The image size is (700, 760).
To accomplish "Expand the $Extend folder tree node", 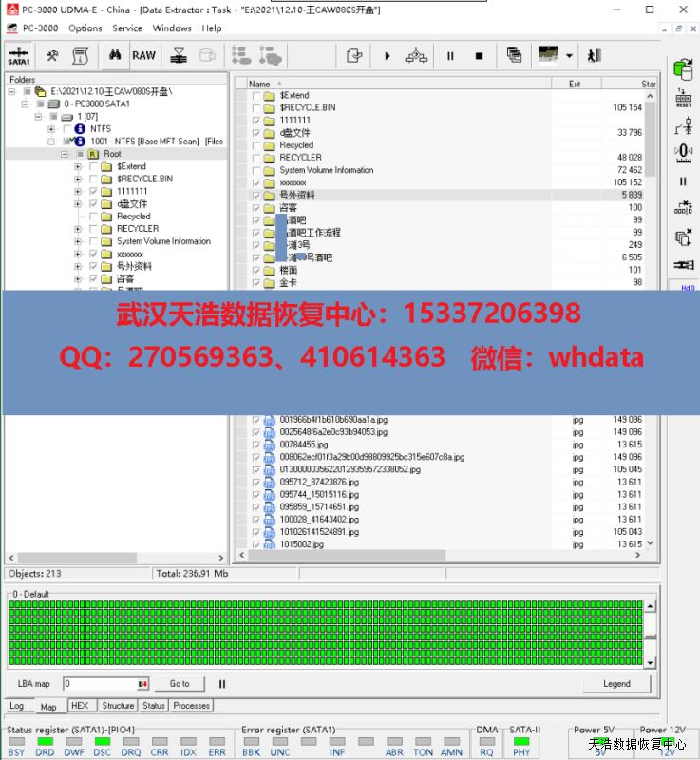I will (x=78, y=166).
